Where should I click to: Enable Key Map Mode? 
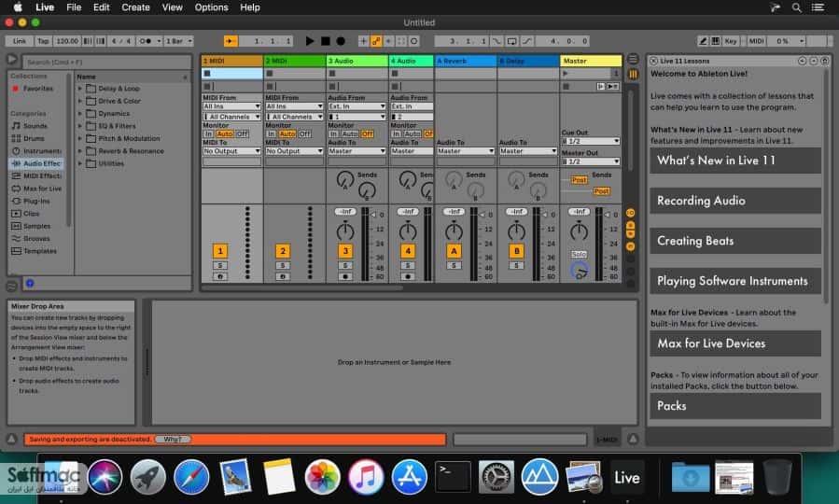(x=731, y=41)
